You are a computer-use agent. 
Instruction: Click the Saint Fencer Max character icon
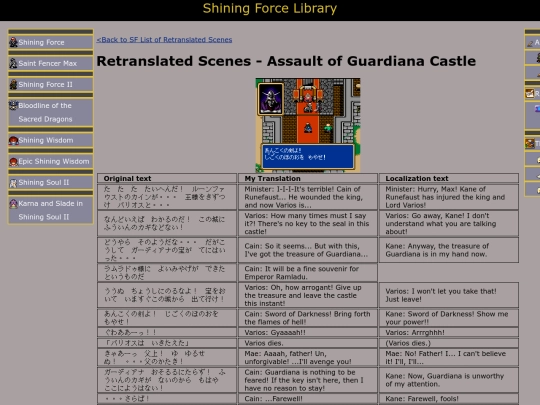pyautogui.click(x=13, y=63)
